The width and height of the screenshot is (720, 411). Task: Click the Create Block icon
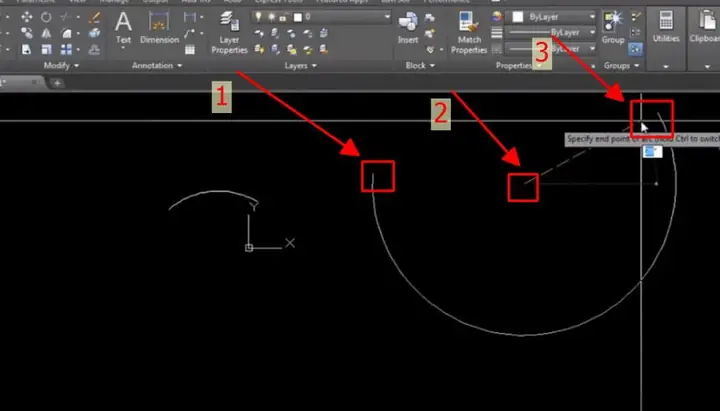[x=430, y=17]
